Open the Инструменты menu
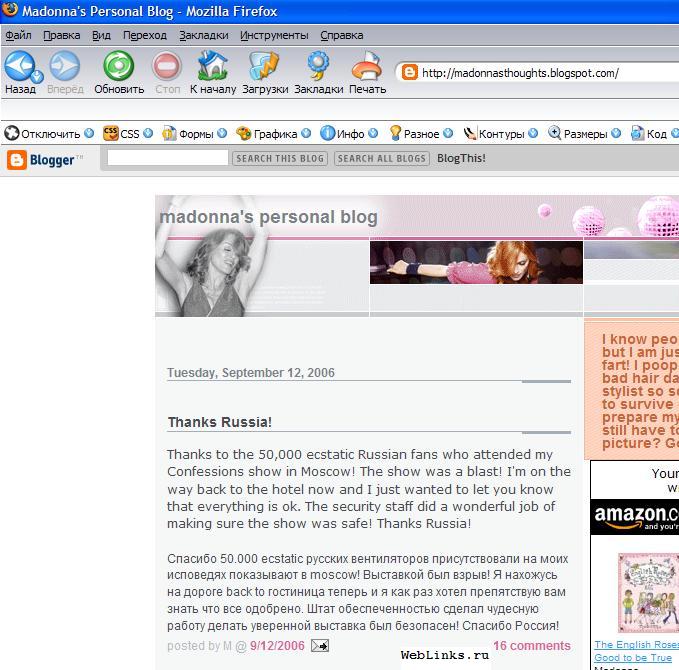Viewport: 679px width, 670px height. click(x=274, y=35)
